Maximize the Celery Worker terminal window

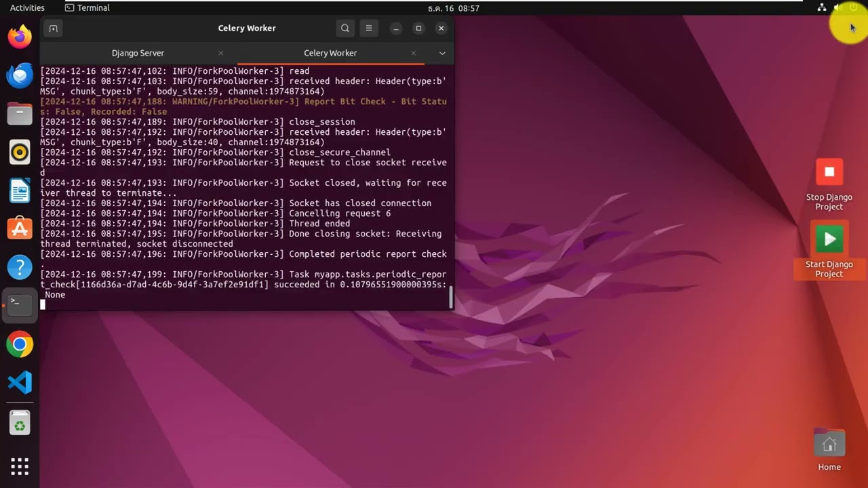418,28
